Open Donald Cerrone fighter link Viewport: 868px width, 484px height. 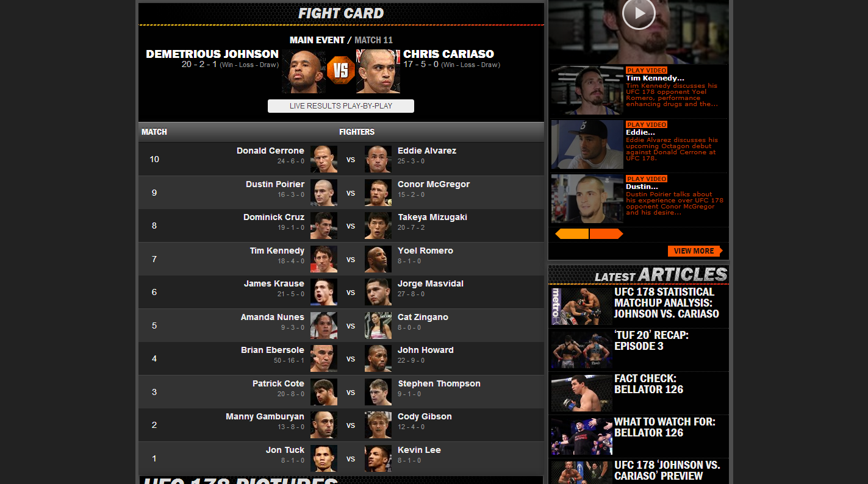pos(270,151)
